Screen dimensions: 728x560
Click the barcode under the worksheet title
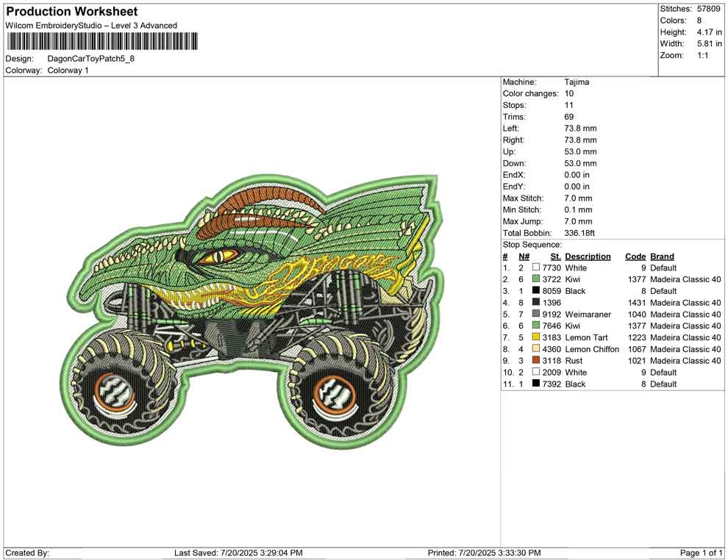point(101,41)
